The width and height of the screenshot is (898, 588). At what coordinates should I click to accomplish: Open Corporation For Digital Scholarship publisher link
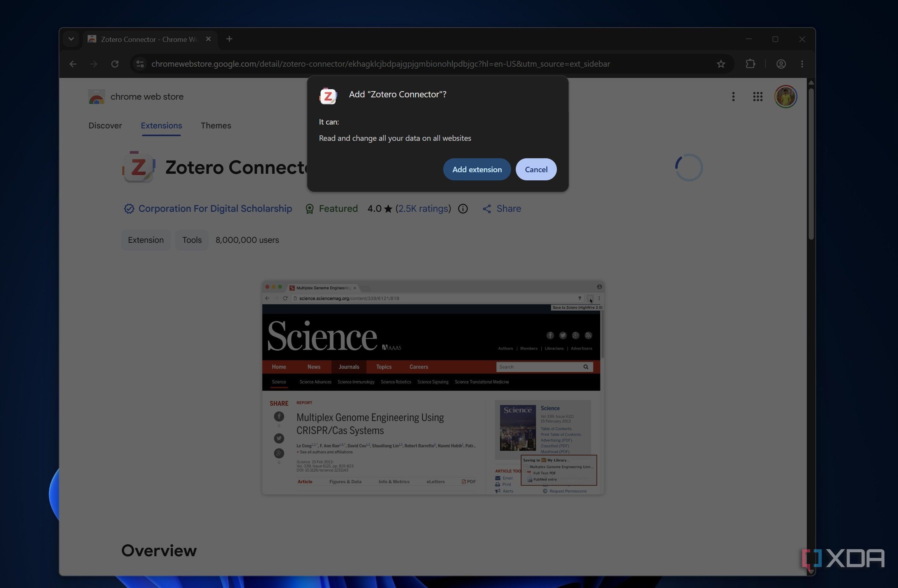coord(215,209)
